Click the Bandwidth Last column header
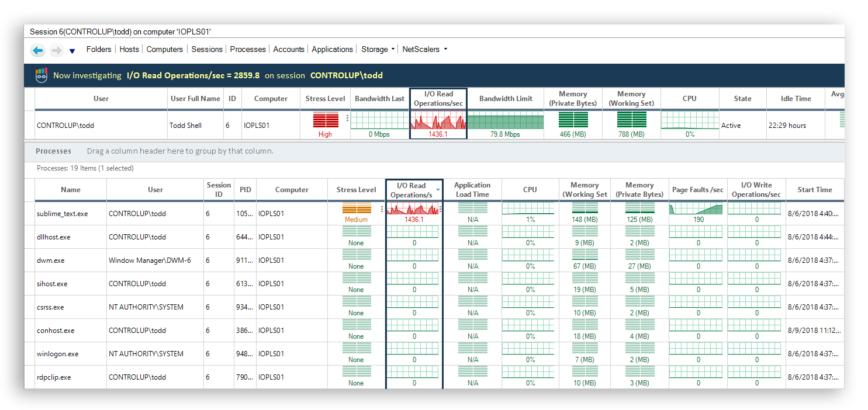The image size is (868, 410). coord(379,99)
